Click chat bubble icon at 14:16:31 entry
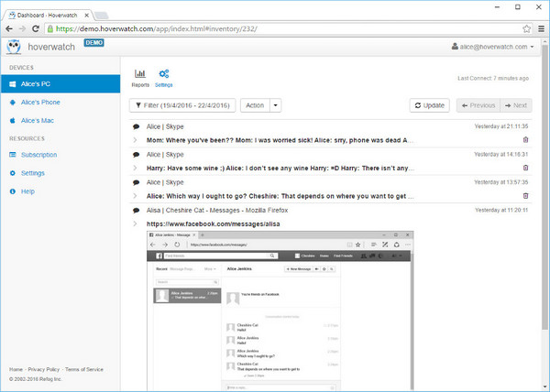Image resolution: width=550 pixels, height=392 pixels. pos(136,155)
